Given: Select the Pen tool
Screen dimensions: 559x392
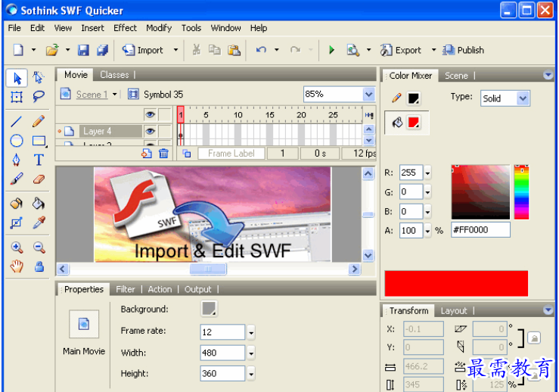Looking at the screenshot, I should tap(17, 160).
